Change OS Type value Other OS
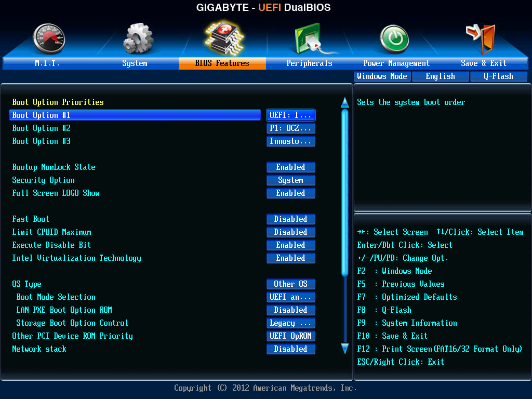 pyautogui.click(x=291, y=284)
